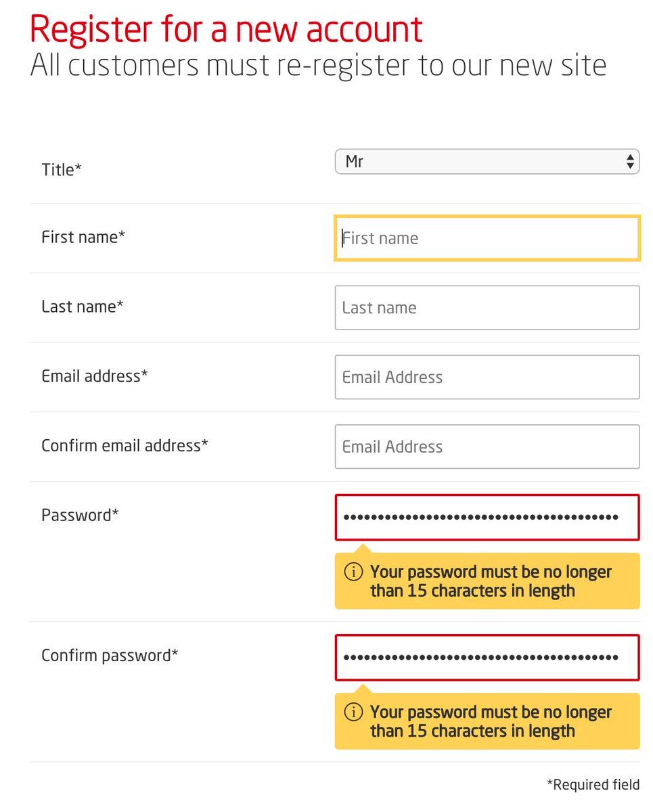Click the "First name*" label text

click(83, 237)
